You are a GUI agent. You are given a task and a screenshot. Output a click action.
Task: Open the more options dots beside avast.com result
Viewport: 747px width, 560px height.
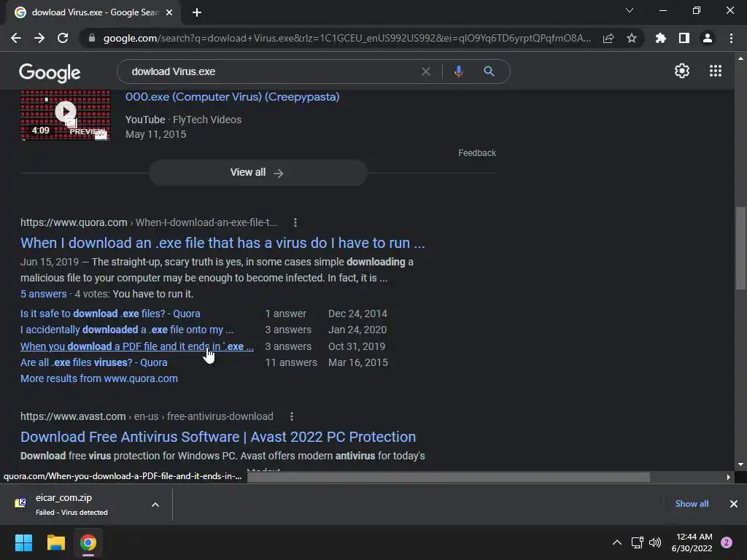coord(292,416)
